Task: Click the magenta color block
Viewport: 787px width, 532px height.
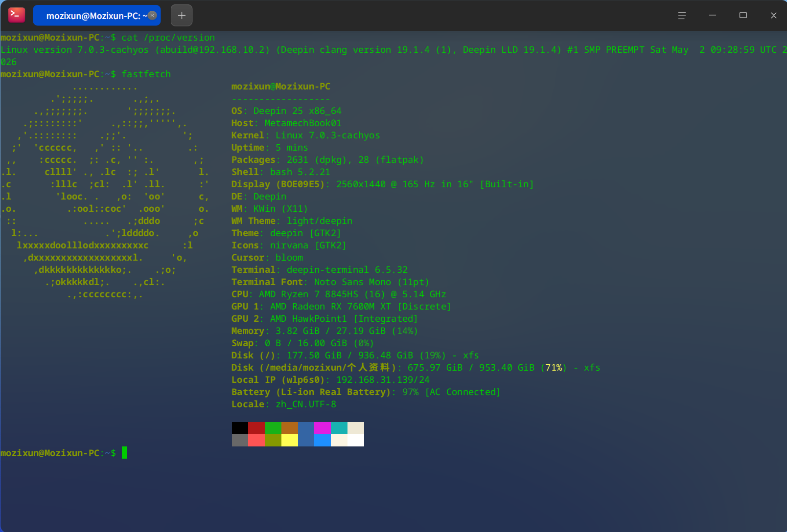Action: (x=323, y=428)
